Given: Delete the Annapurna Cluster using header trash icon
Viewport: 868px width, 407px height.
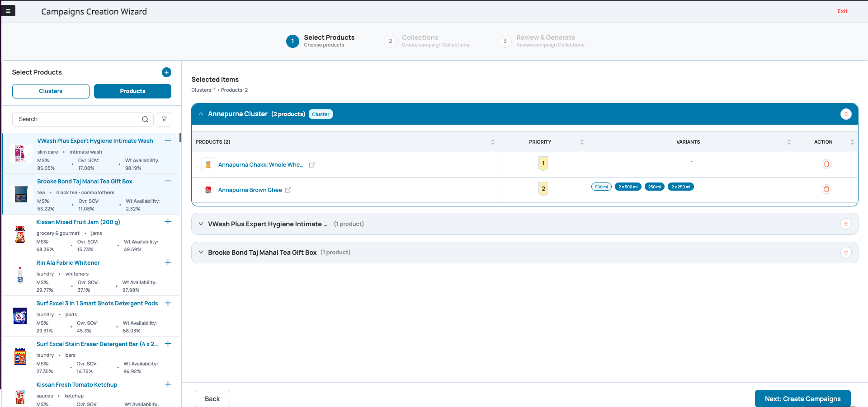Looking at the screenshot, I should (846, 114).
